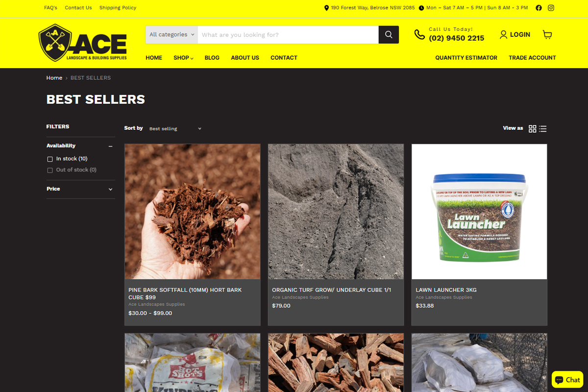
Task: Switch to grid view
Action: [532, 129]
